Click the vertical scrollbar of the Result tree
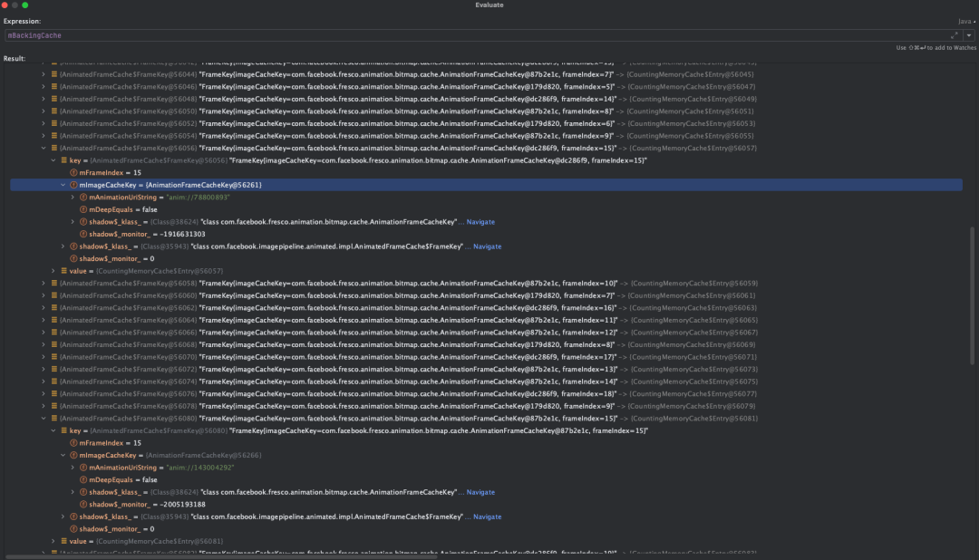The height and width of the screenshot is (560, 979). tap(972, 295)
